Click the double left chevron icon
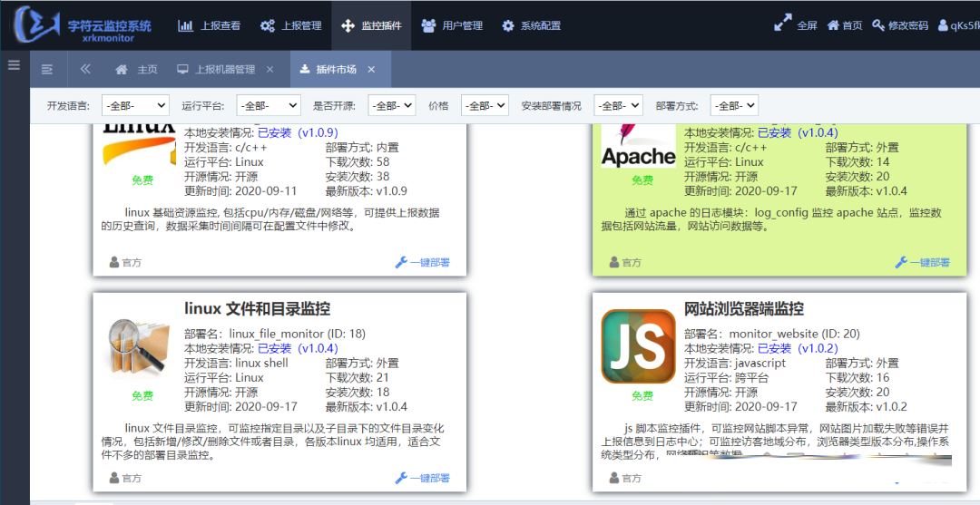980x505 pixels. [x=85, y=70]
